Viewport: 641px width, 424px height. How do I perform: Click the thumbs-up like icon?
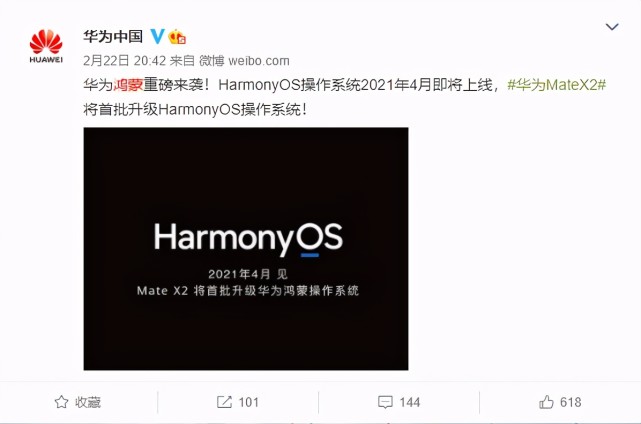(x=546, y=402)
